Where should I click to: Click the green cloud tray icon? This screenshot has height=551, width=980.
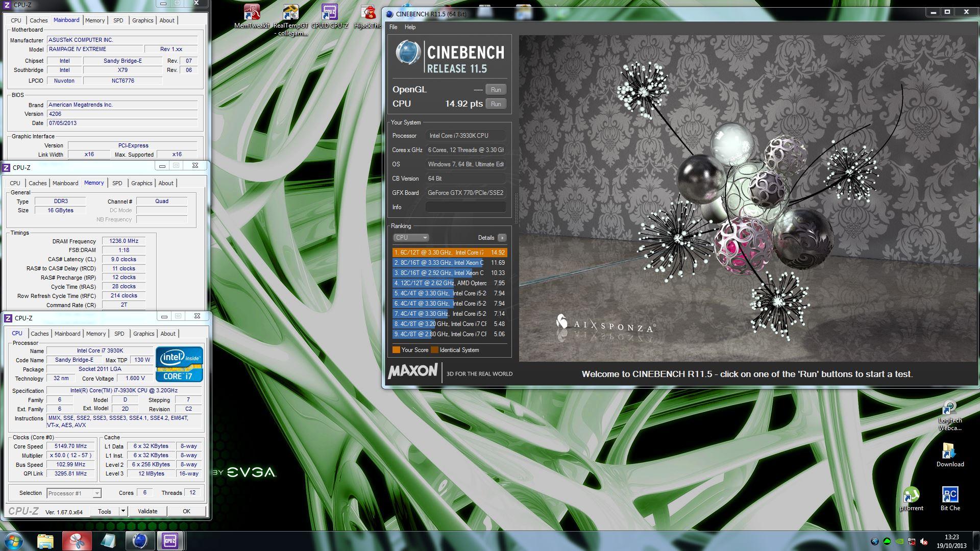pyautogui.click(x=888, y=542)
